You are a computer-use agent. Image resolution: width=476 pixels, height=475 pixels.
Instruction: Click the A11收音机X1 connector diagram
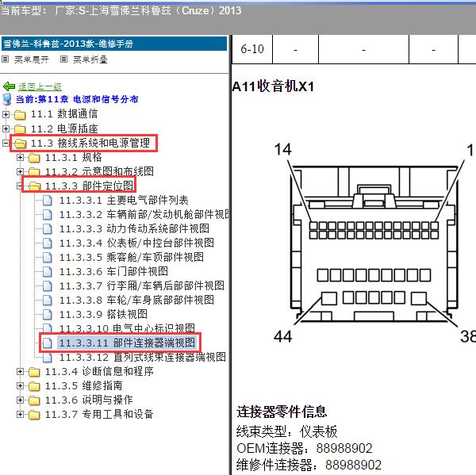point(374,244)
